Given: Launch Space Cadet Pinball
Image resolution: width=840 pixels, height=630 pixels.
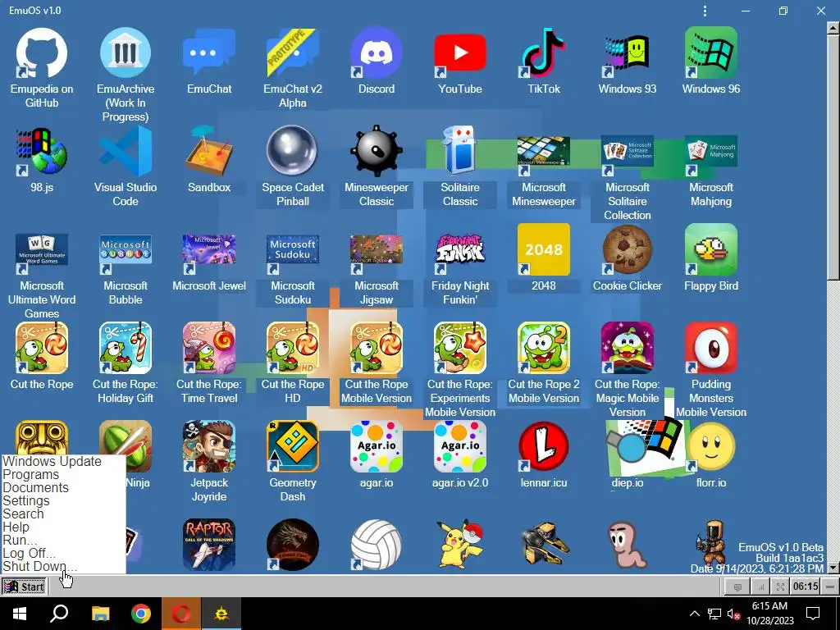Looking at the screenshot, I should click(x=293, y=152).
